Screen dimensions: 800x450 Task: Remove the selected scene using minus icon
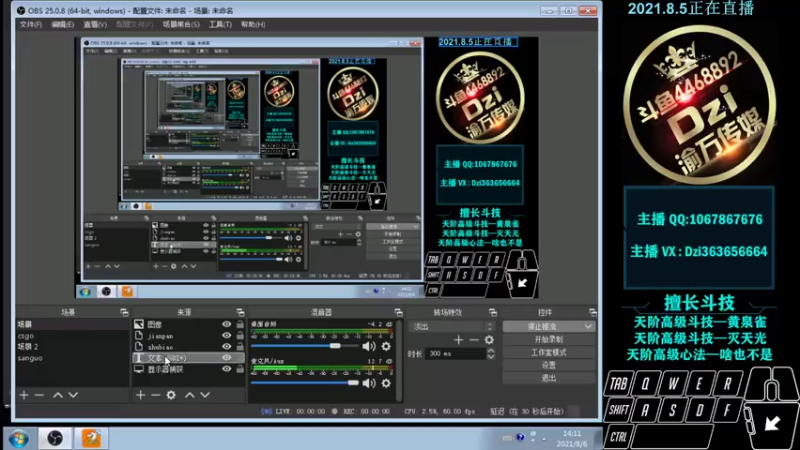(x=39, y=395)
